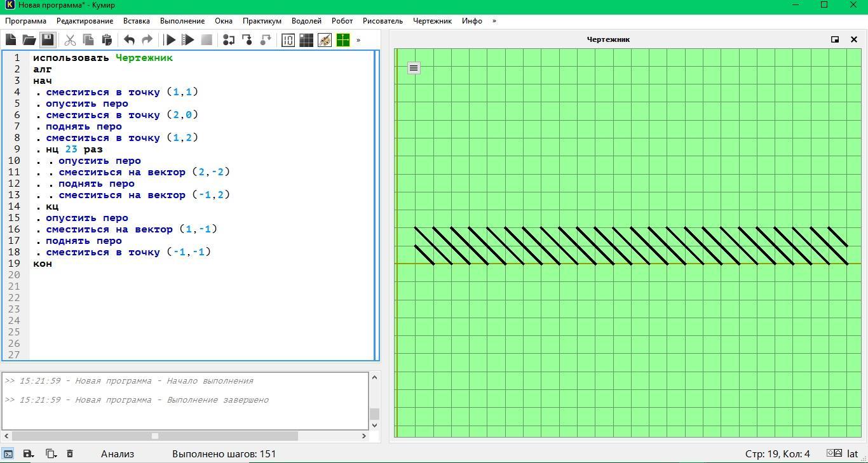
Task: Expand hidden menu items chevron
Action: click(494, 21)
